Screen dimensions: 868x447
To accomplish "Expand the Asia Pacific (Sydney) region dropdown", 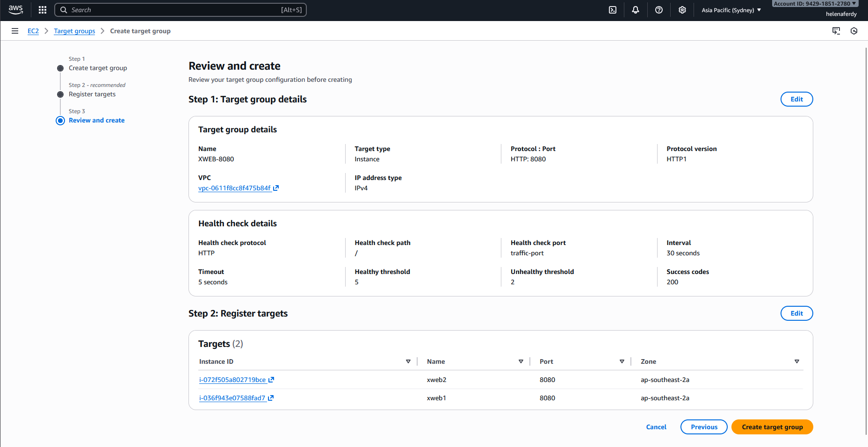I will coord(731,10).
